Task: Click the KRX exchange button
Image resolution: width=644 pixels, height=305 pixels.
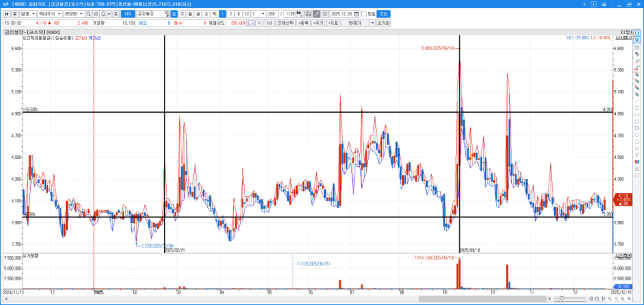Action: [128, 13]
